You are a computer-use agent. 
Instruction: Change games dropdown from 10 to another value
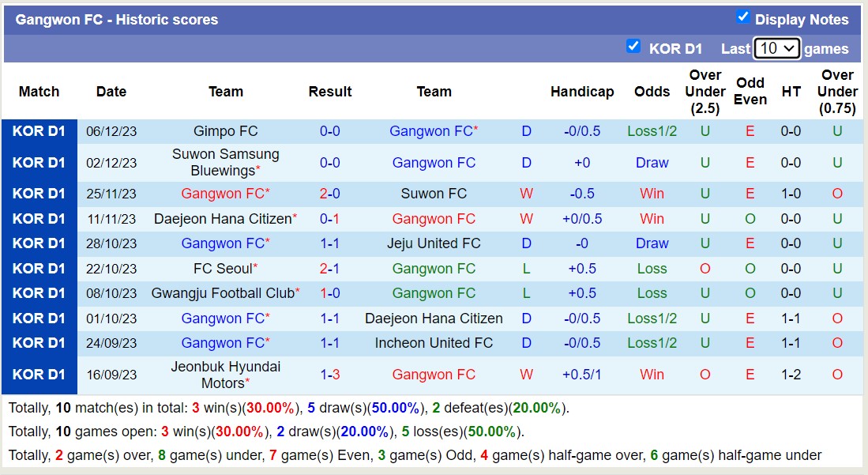(776, 48)
